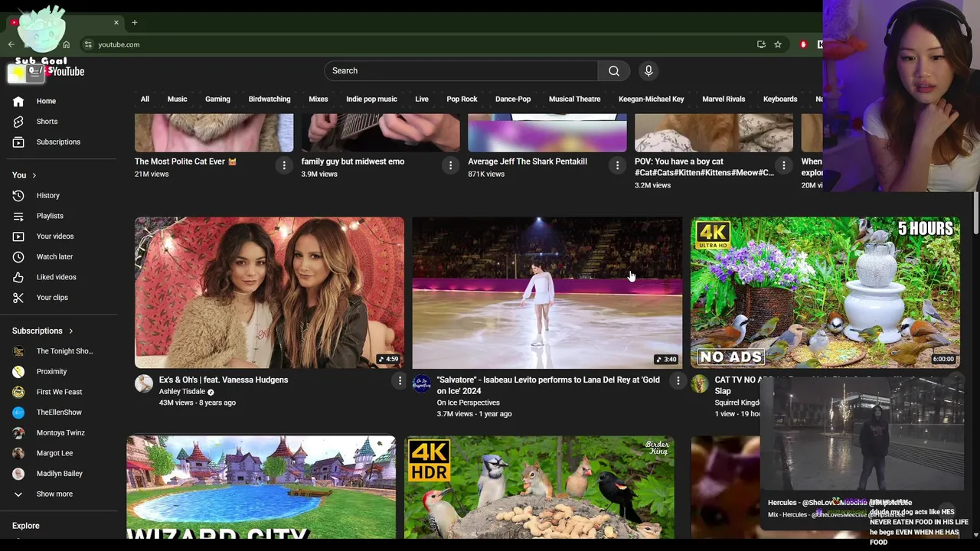Expand the You section chevron

(34, 176)
